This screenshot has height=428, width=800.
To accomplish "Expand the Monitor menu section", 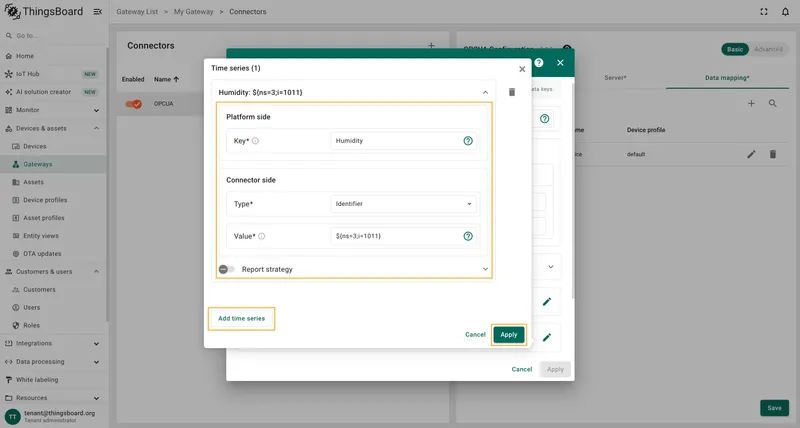I will coord(54,110).
